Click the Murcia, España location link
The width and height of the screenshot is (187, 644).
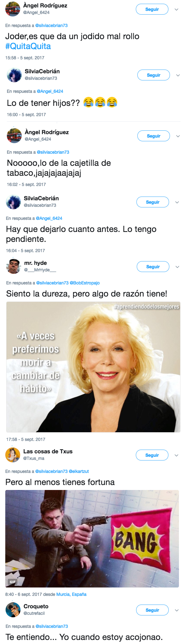[x=71, y=594]
